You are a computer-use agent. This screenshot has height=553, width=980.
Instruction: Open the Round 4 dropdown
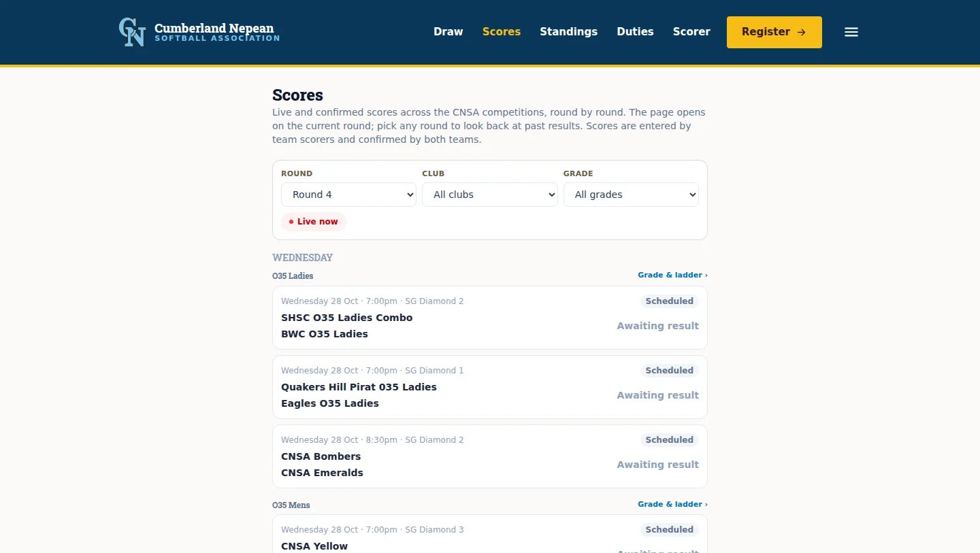tap(348, 195)
